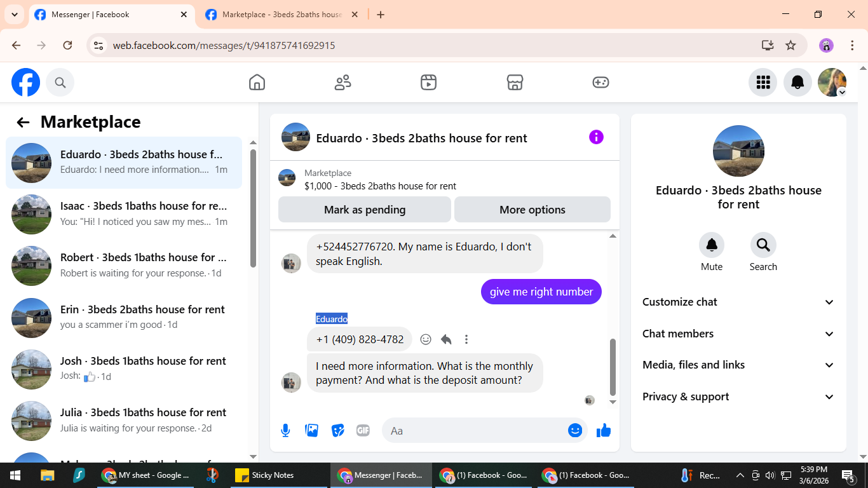868x488 pixels.
Task: Open conversation information purple icon
Action: pos(596,137)
